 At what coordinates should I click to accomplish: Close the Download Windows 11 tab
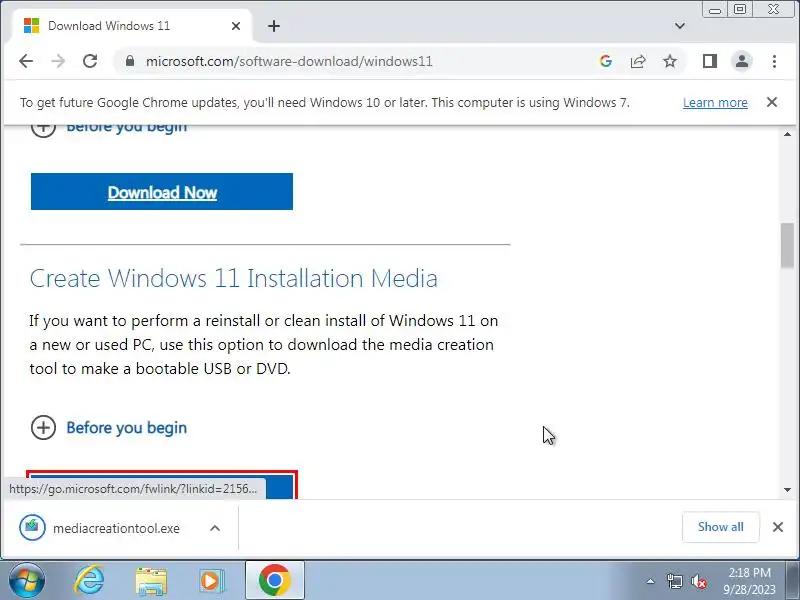(236, 26)
